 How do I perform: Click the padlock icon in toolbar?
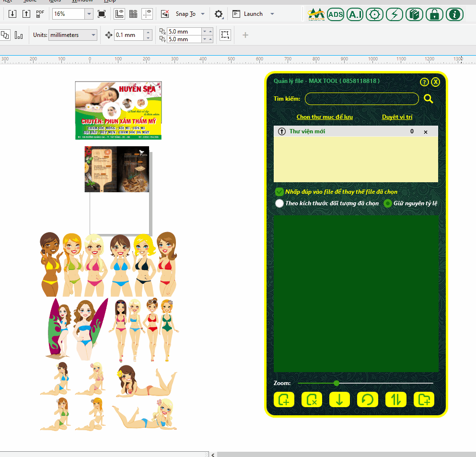pos(434,14)
